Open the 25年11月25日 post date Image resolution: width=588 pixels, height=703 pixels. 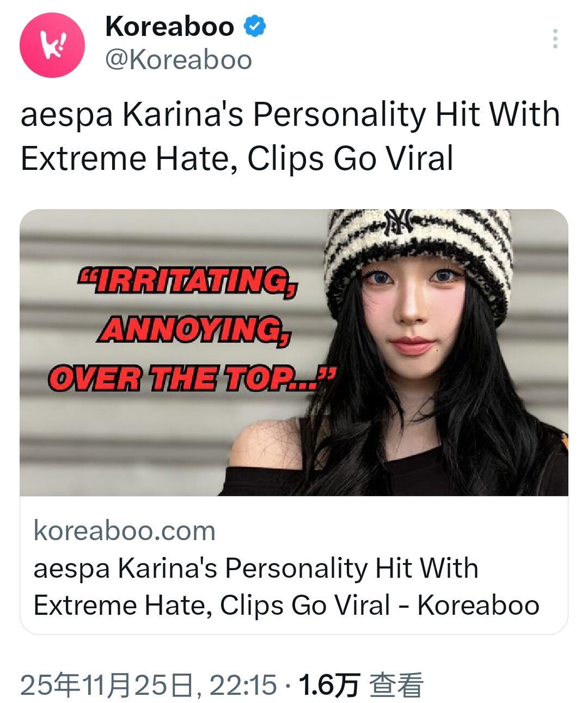click(x=106, y=684)
